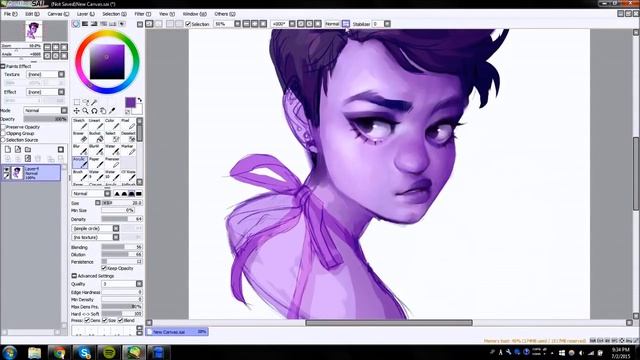
Task: Show the color wheel panel
Action: point(76,24)
